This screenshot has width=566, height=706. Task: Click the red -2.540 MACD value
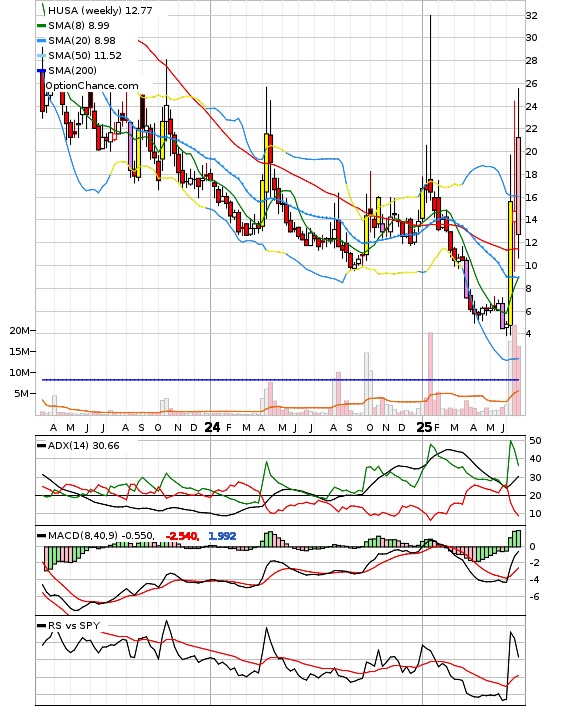(182, 536)
